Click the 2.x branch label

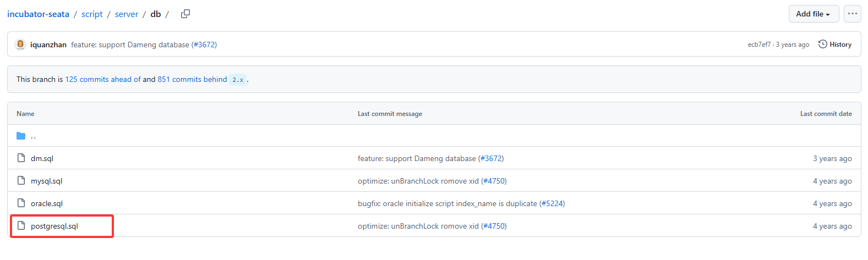pos(238,80)
